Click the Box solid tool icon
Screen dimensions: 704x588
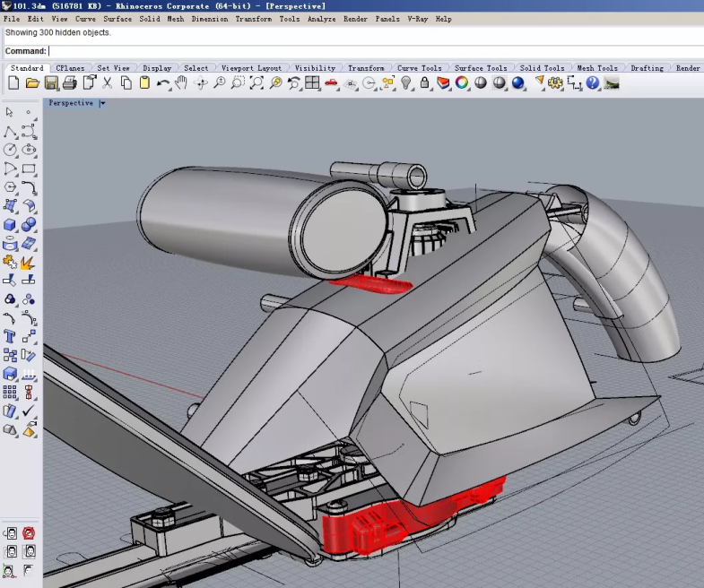click(x=10, y=225)
